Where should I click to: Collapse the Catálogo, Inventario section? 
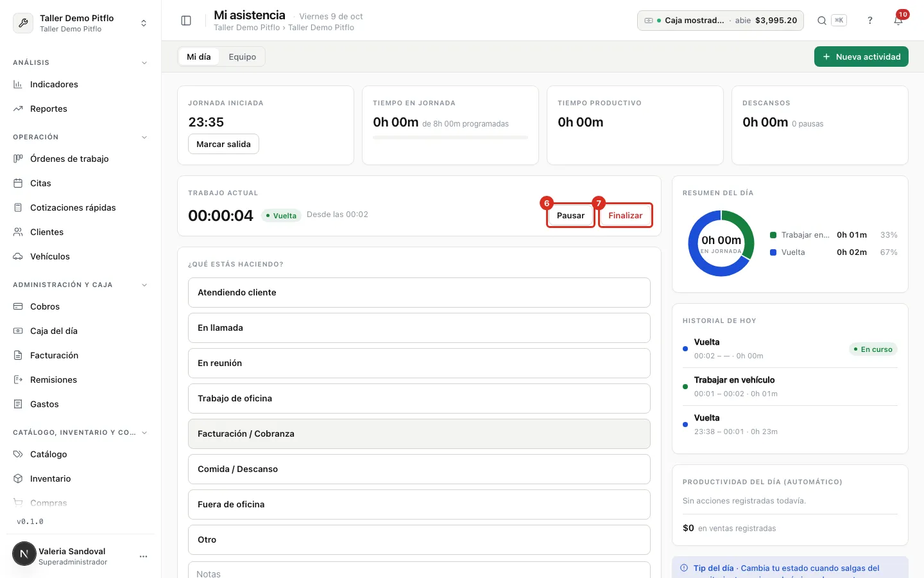pyautogui.click(x=144, y=433)
